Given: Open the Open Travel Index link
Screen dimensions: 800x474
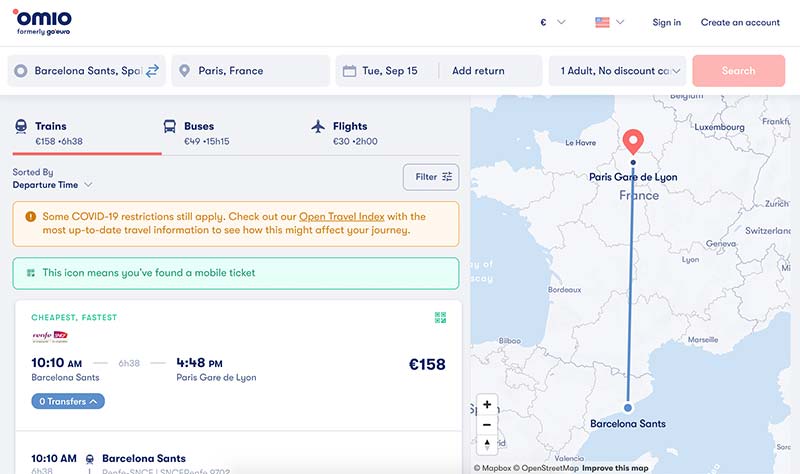Looking at the screenshot, I should click(x=341, y=216).
